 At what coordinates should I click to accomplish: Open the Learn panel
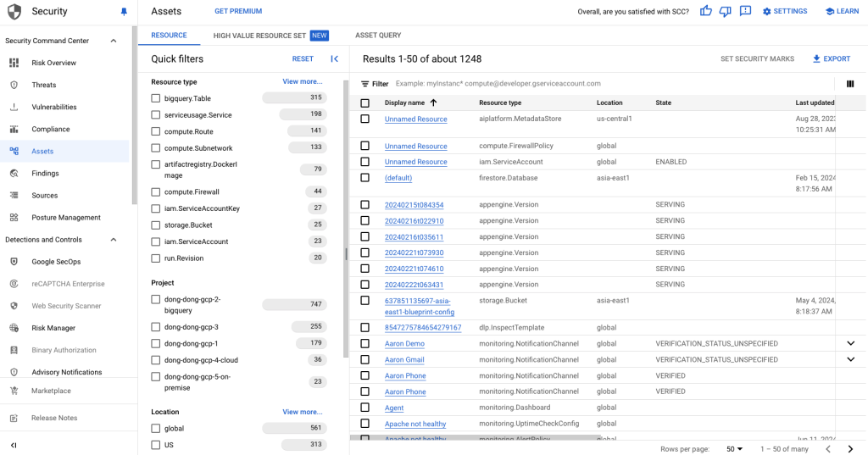tap(842, 11)
